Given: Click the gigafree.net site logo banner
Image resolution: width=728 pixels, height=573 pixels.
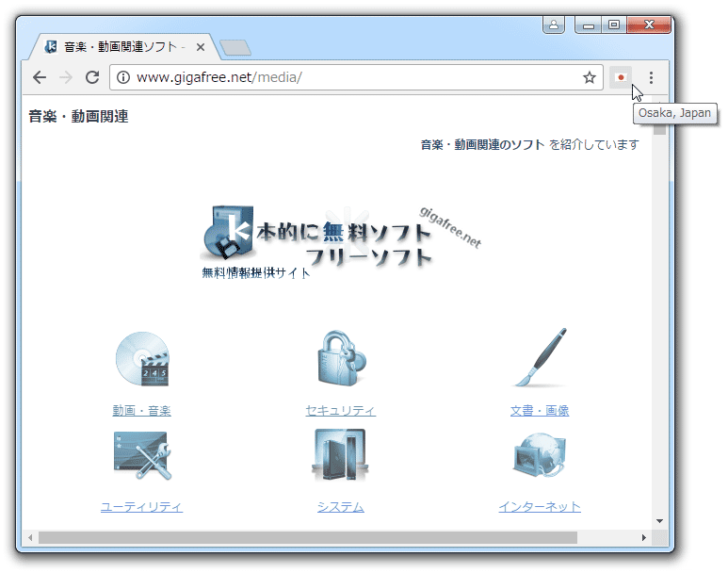Looking at the screenshot, I should 340,241.
